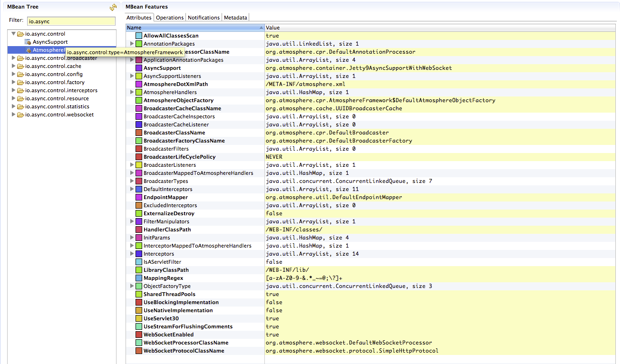Click the EndpointMapper attribute icon

point(139,197)
